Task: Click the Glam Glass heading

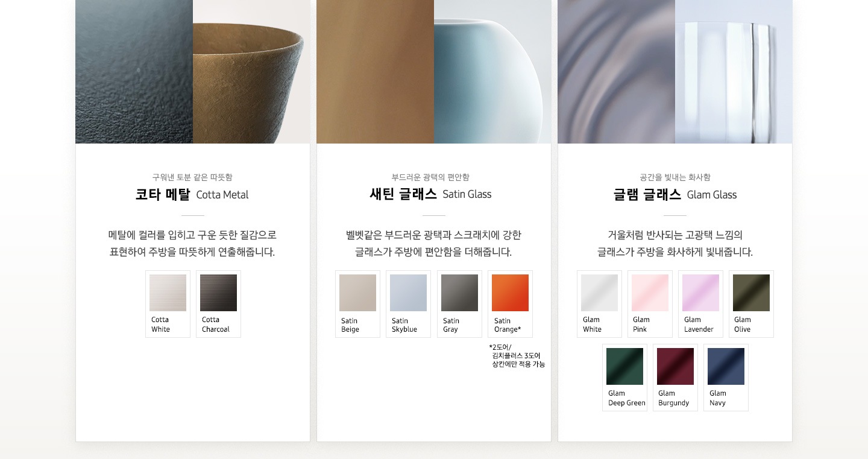Action: coord(675,194)
